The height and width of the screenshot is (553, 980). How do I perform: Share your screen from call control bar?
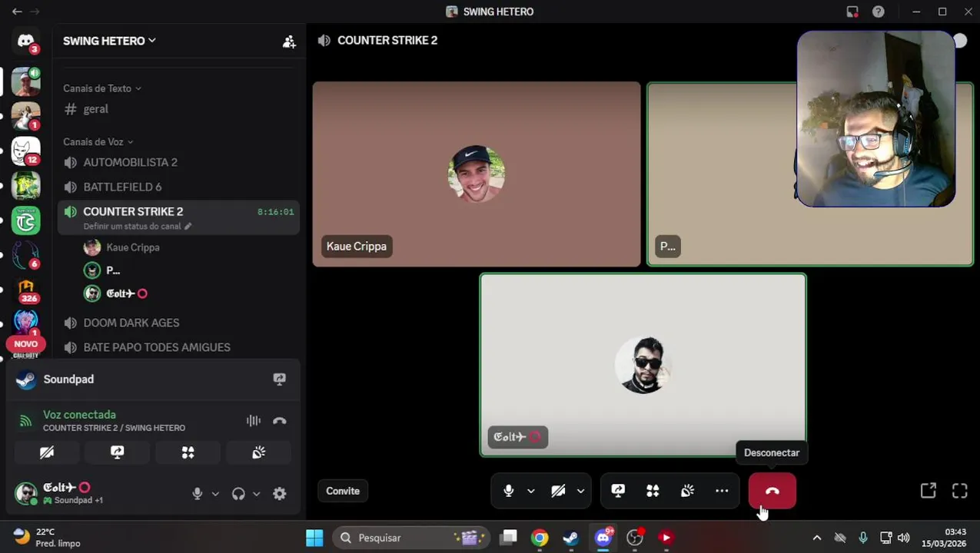(618, 491)
